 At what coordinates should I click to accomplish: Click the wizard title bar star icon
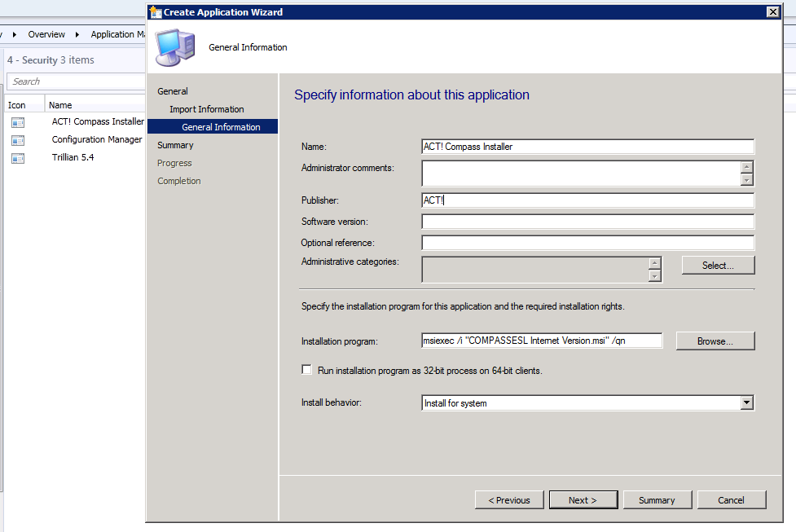point(156,11)
